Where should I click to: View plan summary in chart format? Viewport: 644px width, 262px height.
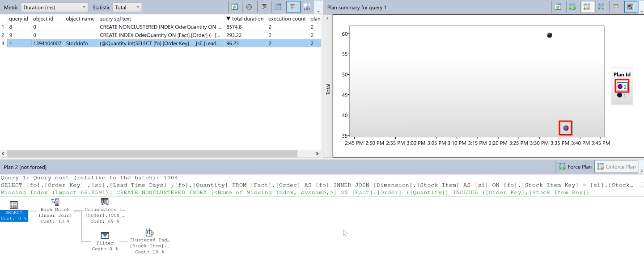pyautogui.click(x=631, y=7)
